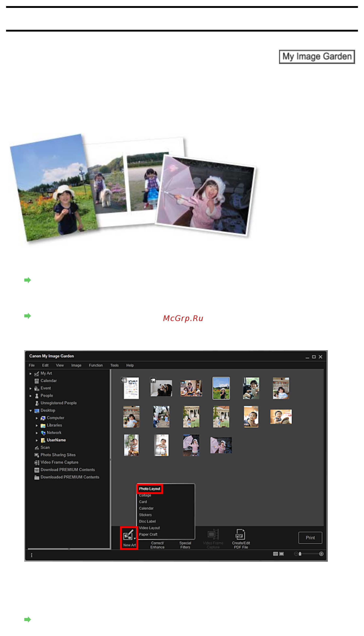
Task: Choose Card from the popup menu
Action: [143, 502]
